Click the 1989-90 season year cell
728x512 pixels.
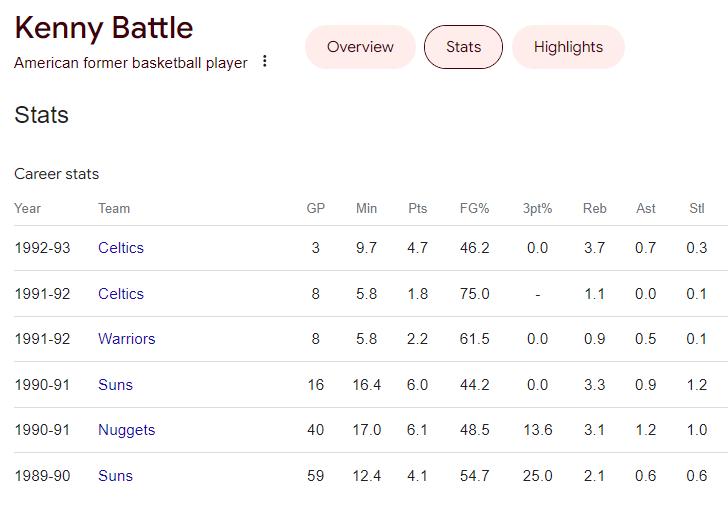[x=42, y=476]
